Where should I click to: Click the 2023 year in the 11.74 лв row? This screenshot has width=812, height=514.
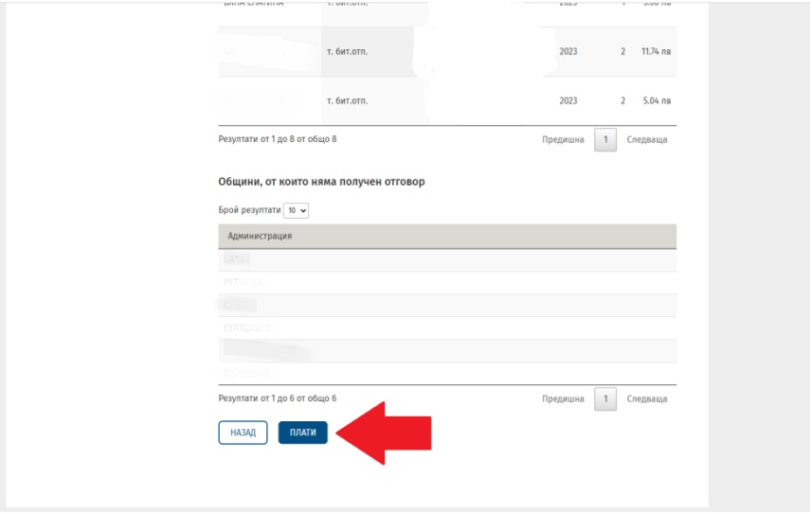tap(568, 51)
